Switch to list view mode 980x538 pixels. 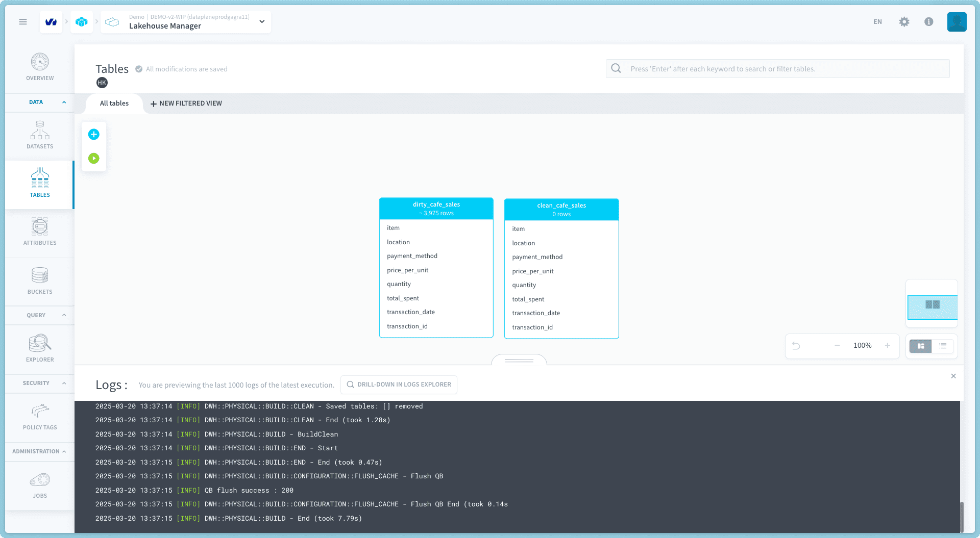coord(943,346)
